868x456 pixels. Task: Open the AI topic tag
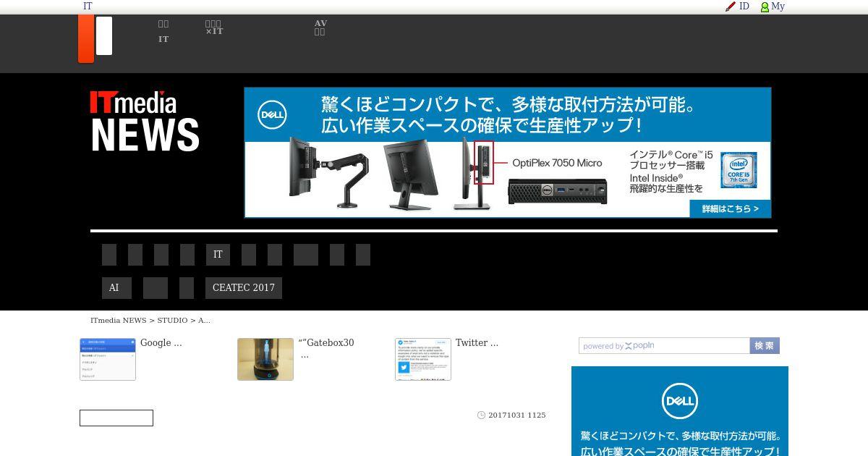tap(116, 288)
